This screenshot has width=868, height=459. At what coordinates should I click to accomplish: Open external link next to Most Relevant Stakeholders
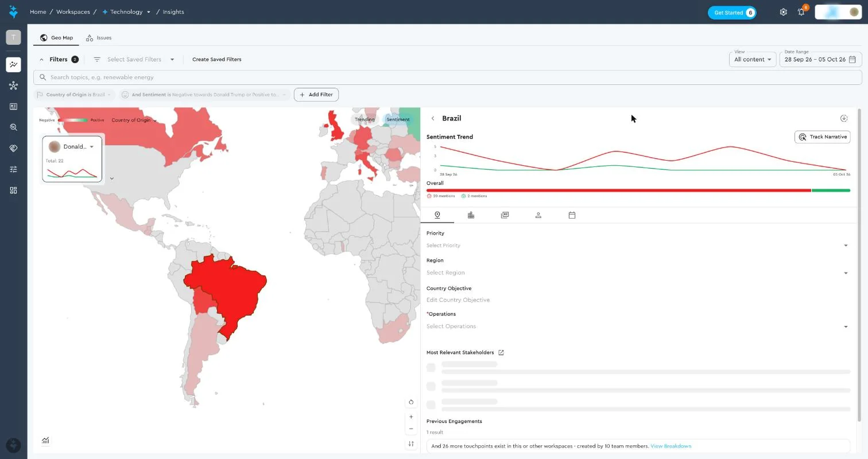pos(501,352)
